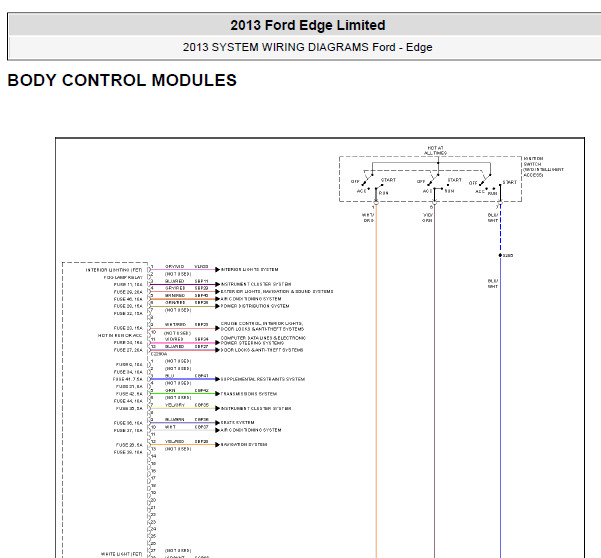601x558 pixels.
Task: Click 'AIR CONDITIONING SYSTEM' on the BRN/RED wire
Action: pos(251,299)
